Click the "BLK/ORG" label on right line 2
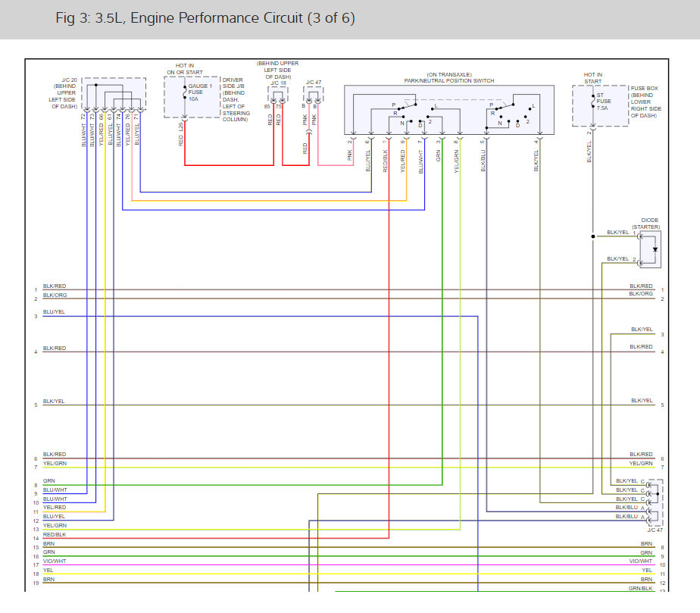Viewport: 700px width, 613px height. tap(641, 294)
